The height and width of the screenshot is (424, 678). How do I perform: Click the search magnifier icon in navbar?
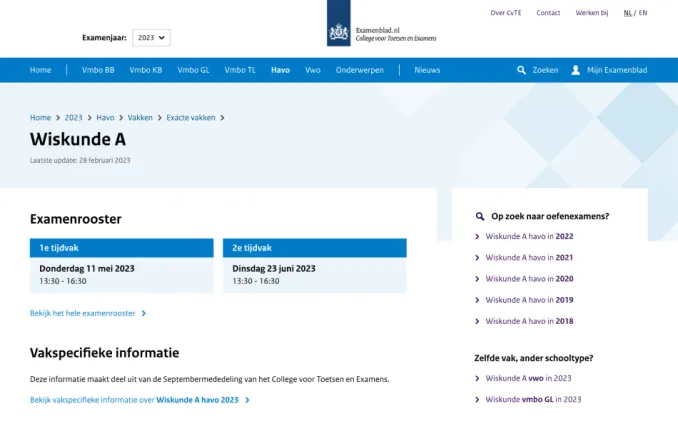point(521,70)
